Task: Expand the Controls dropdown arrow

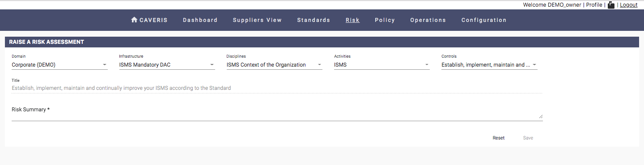Action: coord(534,65)
